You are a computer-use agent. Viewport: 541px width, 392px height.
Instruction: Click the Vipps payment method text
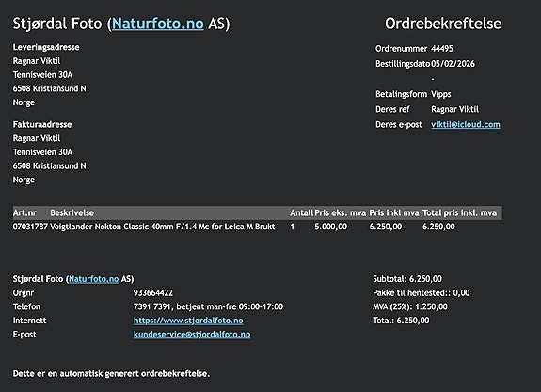point(441,94)
